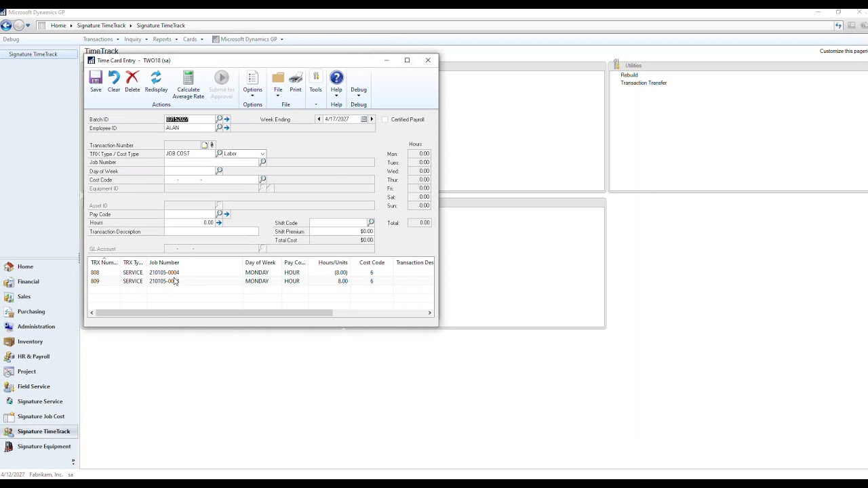Open Hours expansion arrow
The height and width of the screenshot is (488, 868).
218,223
